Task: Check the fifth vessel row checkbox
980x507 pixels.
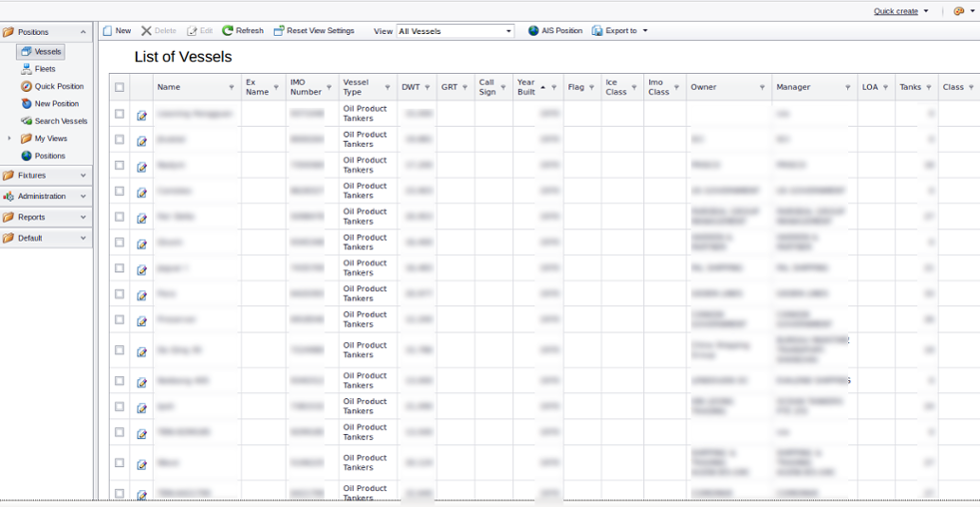Action: tap(119, 216)
